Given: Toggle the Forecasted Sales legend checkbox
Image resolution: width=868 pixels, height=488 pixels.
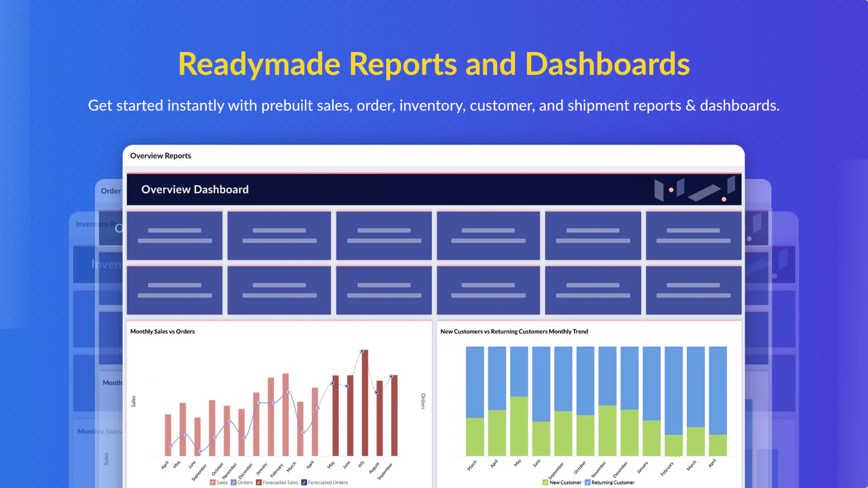Looking at the screenshot, I should pos(259,483).
